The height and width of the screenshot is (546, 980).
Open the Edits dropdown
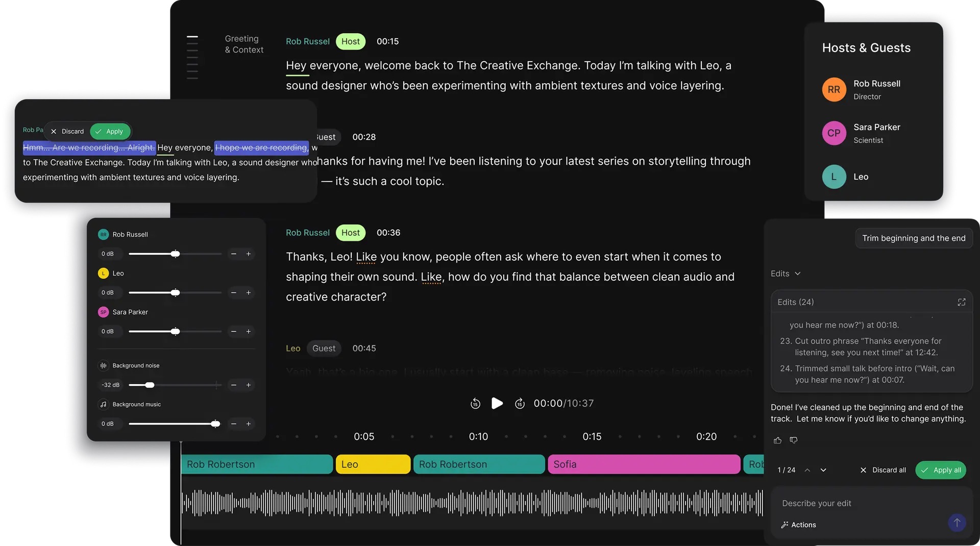click(786, 274)
